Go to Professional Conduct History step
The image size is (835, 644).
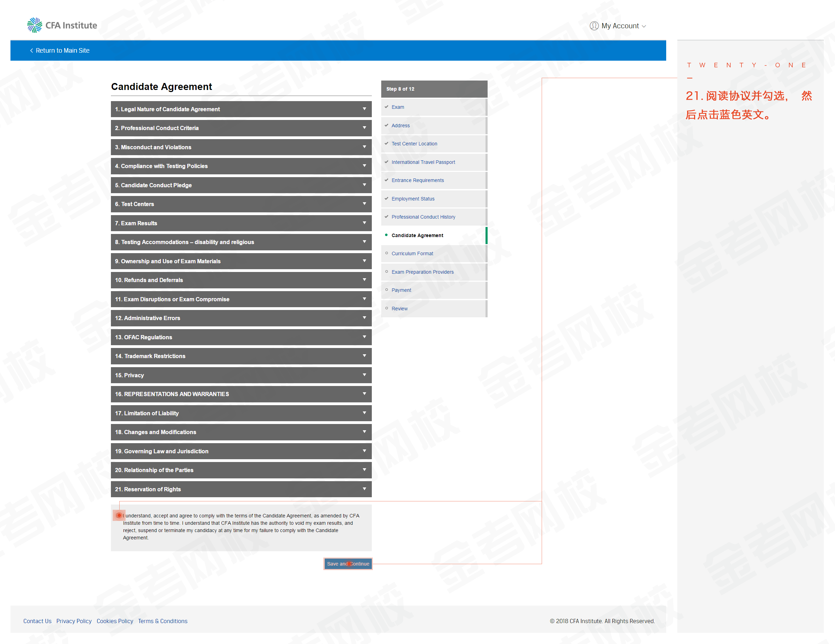click(434, 217)
